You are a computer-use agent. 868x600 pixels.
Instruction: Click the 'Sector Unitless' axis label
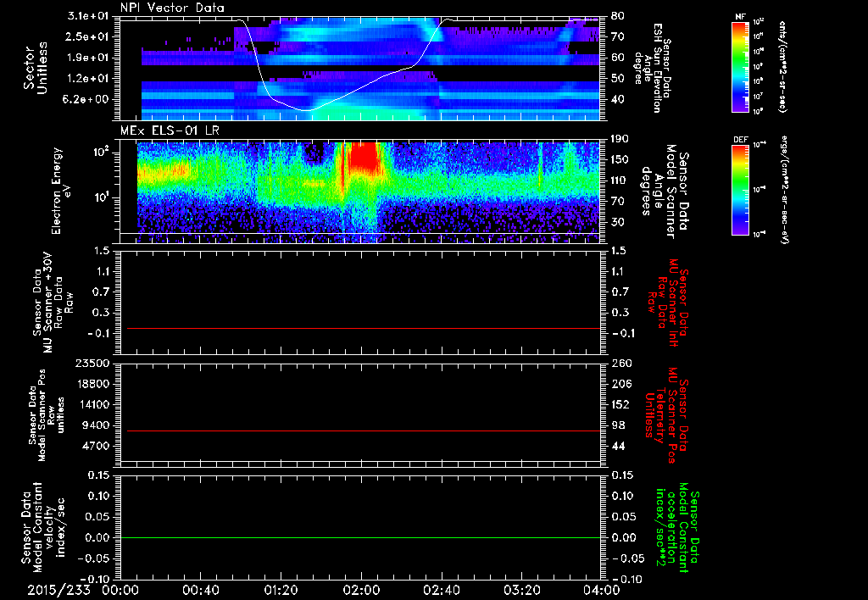(36, 68)
